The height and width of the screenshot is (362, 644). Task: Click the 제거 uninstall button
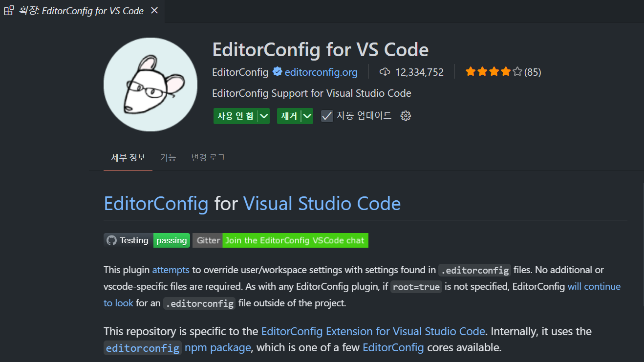pos(289,116)
